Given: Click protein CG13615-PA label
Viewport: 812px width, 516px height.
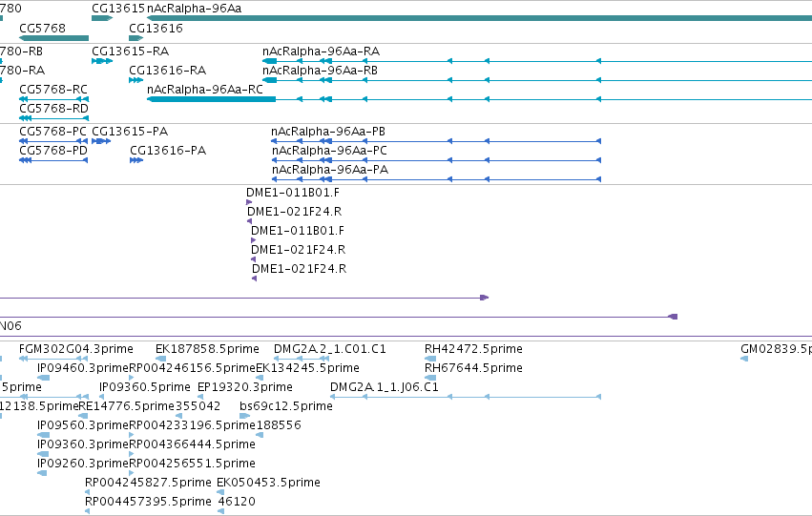Looking at the screenshot, I should pyautogui.click(x=130, y=132).
